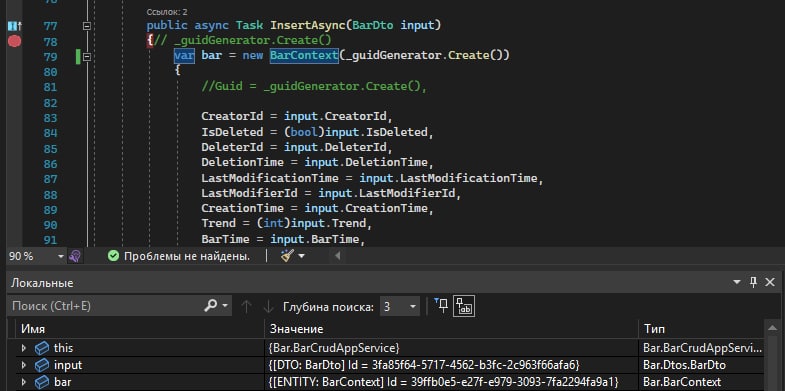Click "IsDeleted" assignment on line 84
Image resolution: width=785 pixels, height=391 pixels.
[x=317, y=132]
